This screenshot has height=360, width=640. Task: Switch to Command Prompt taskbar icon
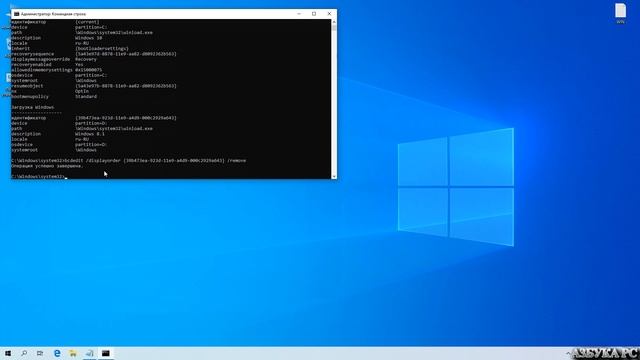pos(106,353)
